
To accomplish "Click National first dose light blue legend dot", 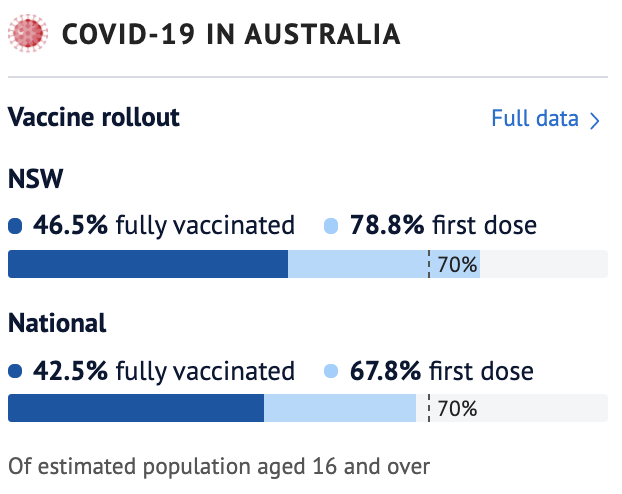I will [331, 372].
